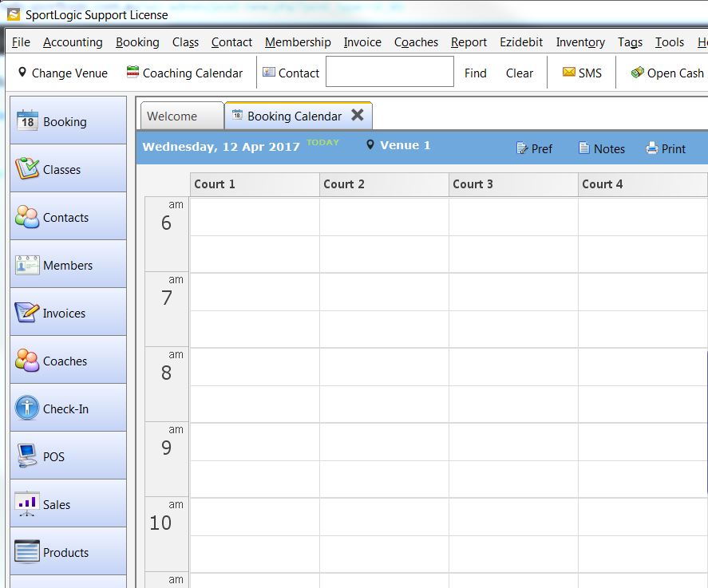The height and width of the screenshot is (588, 708).
Task: Print the booking calendar
Action: tap(666, 148)
